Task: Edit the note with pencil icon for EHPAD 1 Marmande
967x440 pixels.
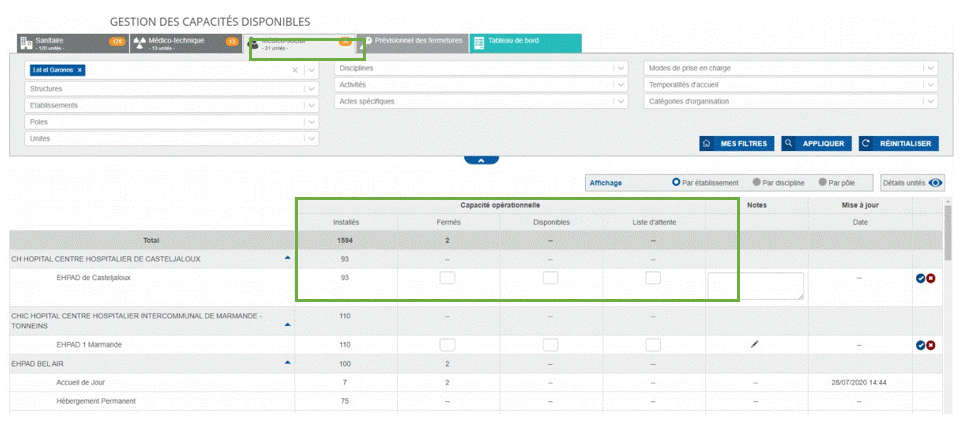Action: [754, 344]
